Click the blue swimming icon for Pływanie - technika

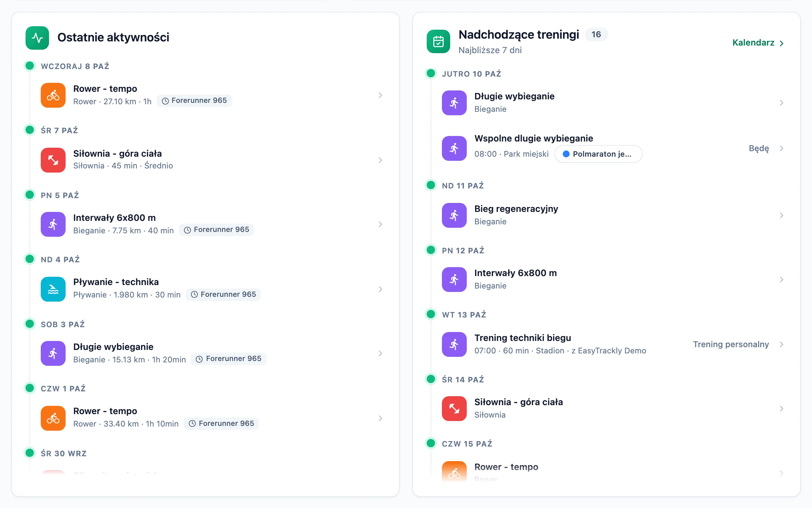tap(53, 289)
